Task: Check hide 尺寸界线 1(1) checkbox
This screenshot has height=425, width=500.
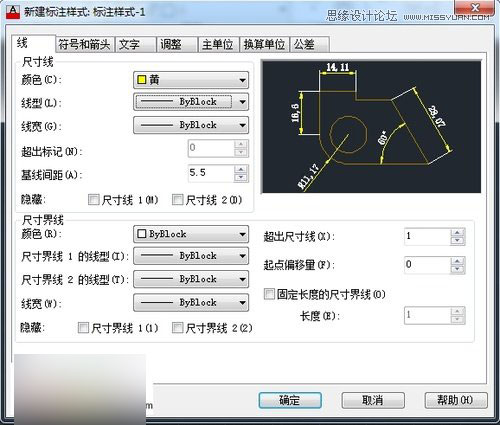Action: pos(83,328)
